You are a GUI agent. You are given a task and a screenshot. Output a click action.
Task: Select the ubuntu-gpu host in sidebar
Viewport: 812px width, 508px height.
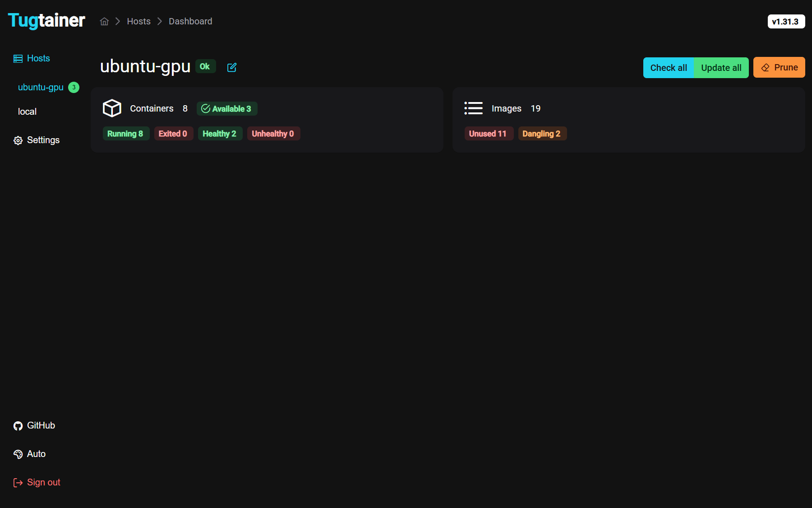click(x=41, y=87)
